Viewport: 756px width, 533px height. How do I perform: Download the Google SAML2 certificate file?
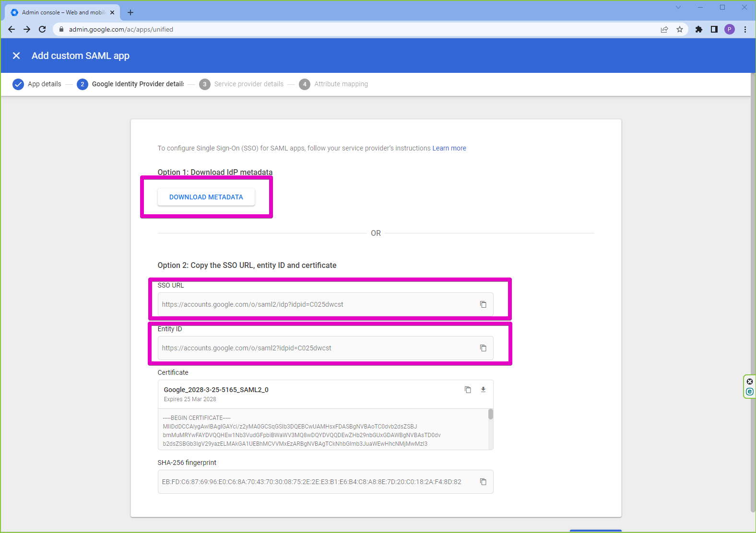(x=483, y=390)
